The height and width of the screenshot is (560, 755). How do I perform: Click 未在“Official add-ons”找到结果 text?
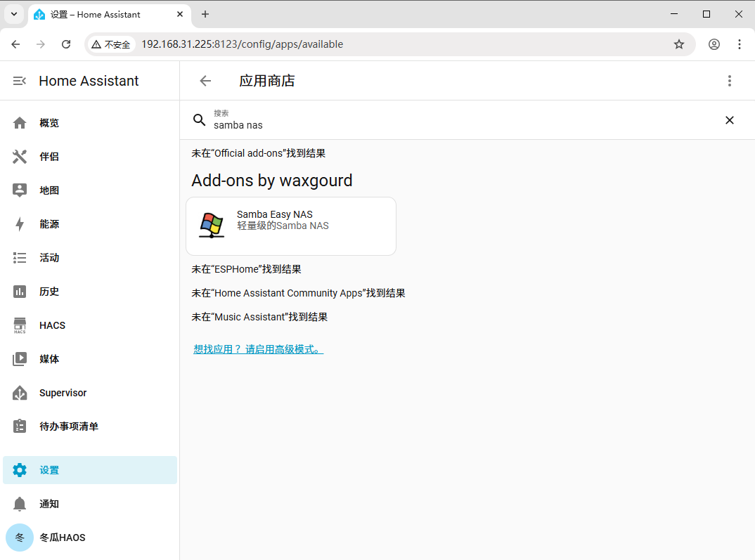(259, 153)
